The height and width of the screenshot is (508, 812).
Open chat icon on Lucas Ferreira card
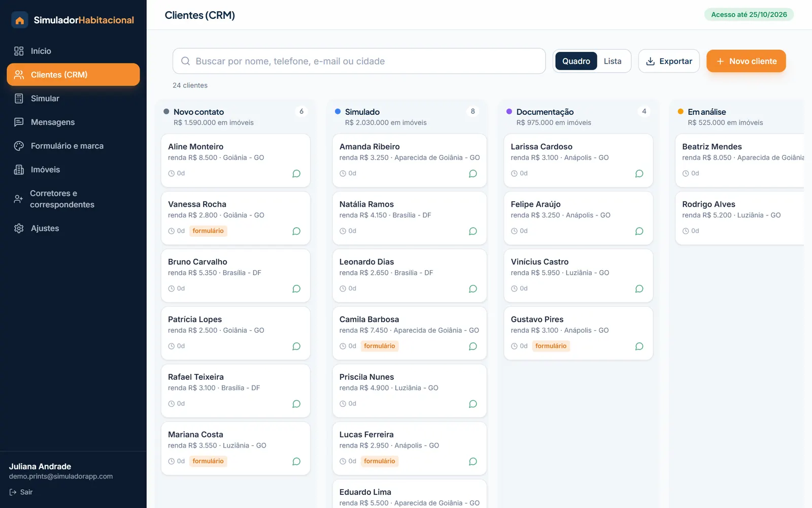(473, 461)
